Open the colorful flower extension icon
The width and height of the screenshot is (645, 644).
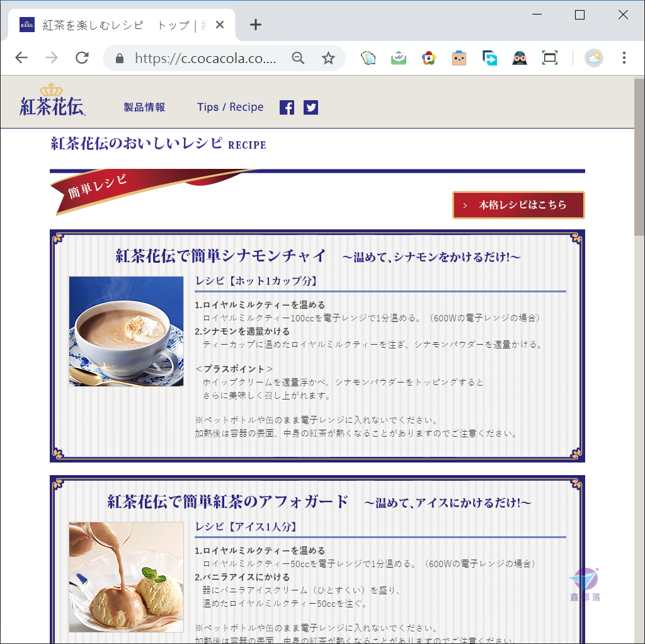[428, 58]
